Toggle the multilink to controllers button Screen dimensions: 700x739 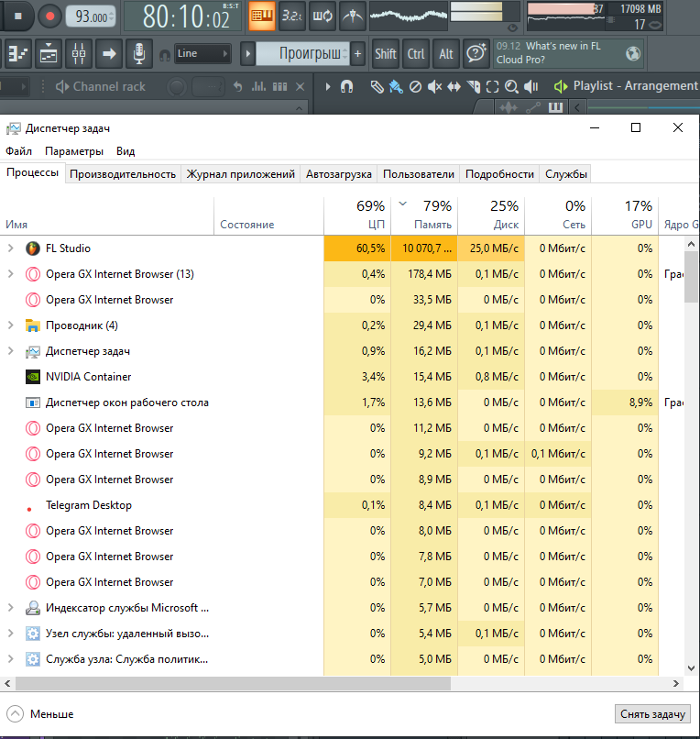pyautogui.click(x=353, y=16)
